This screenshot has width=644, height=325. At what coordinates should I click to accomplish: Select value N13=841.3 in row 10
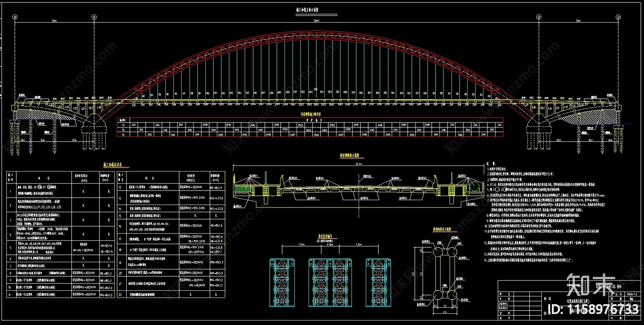click(x=105, y=287)
